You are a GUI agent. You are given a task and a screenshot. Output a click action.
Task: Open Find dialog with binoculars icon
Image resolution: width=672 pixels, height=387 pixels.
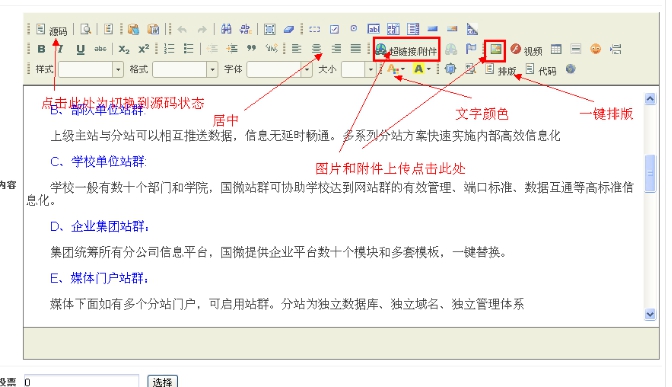tap(226, 29)
